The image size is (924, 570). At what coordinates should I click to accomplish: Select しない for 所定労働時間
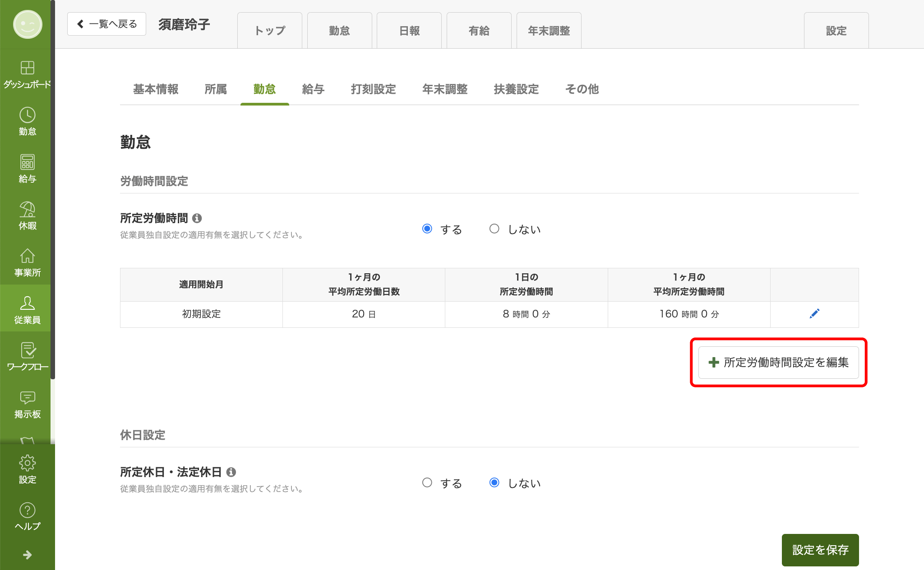click(494, 229)
